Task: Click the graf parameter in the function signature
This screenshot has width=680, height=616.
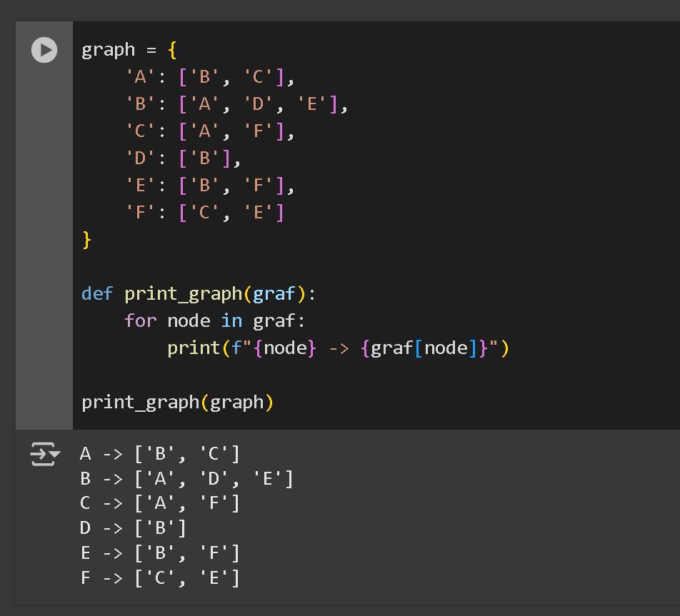Action: [274, 293]
